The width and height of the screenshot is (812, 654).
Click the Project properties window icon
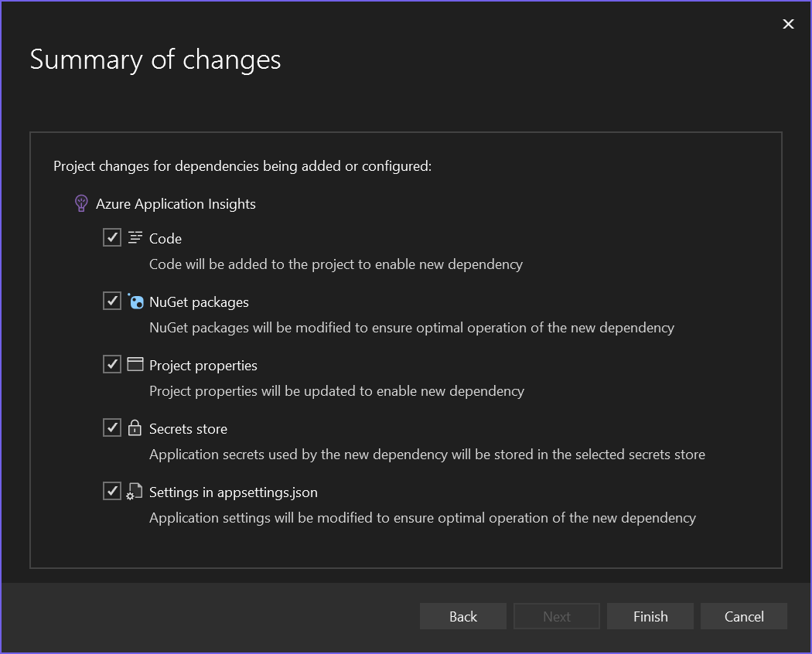[x=135, y=365]
